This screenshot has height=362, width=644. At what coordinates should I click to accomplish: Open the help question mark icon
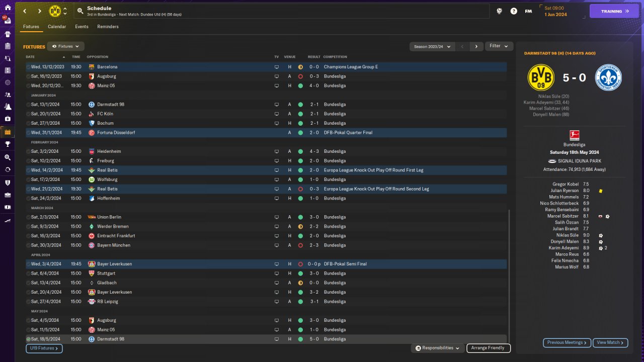click(x=514, y=11)
